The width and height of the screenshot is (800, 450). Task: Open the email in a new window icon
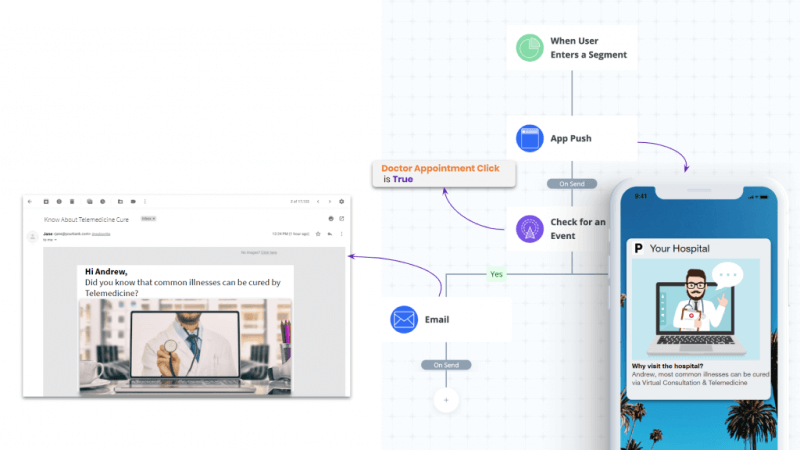[341, 217]
